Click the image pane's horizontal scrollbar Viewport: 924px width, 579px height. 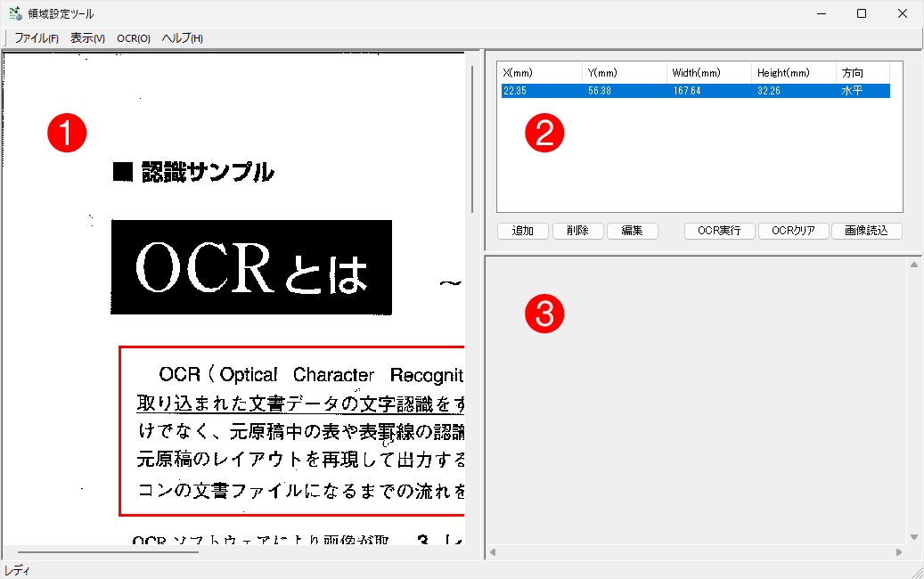pos(107,552)
